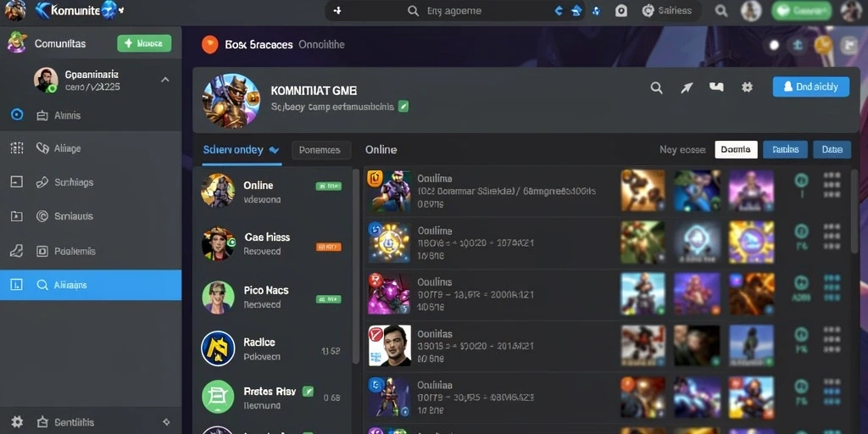The height and width of the screenshot is (434, 868).
Task: Expand the Schenv ondey dropdown arrow
Action: tap(274, 150)
